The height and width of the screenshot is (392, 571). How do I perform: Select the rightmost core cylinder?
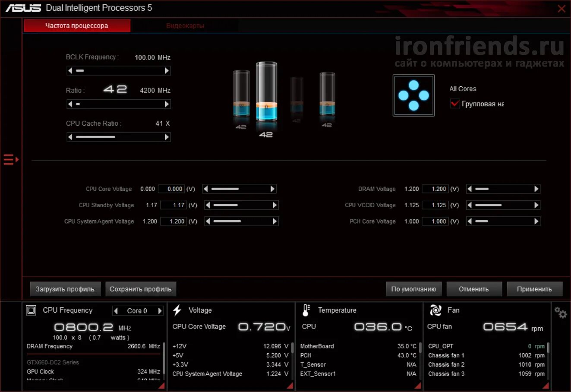point(327,94)
